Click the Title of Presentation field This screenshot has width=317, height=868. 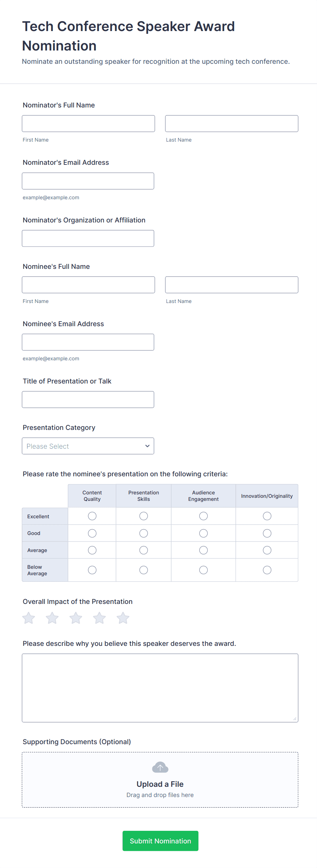tap(88, 399)
